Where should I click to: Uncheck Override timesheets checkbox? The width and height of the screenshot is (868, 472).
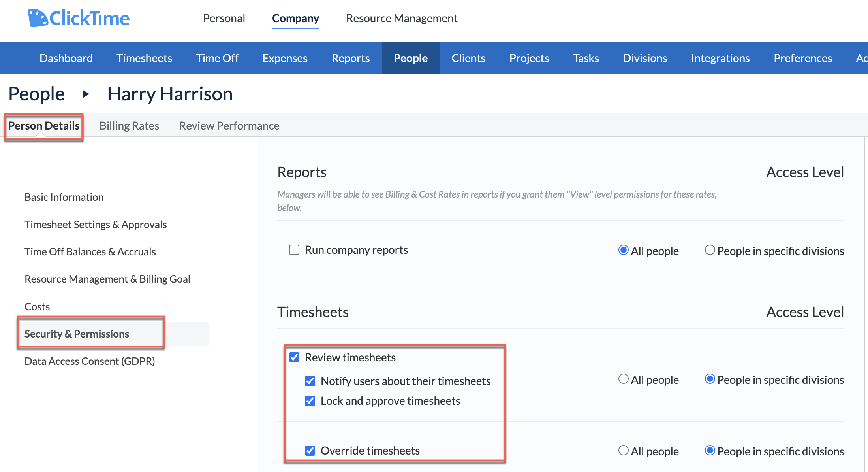click(310, 451)
